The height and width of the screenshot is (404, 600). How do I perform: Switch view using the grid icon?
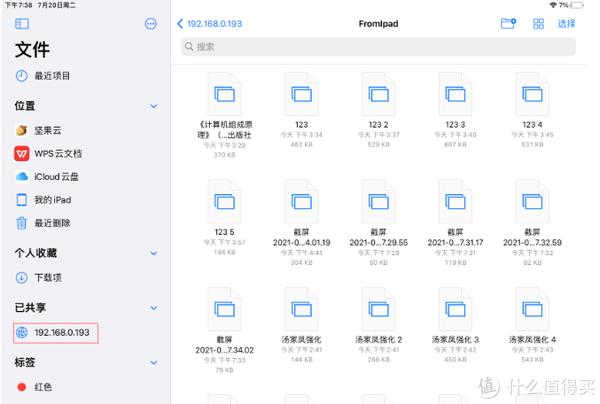538,24
